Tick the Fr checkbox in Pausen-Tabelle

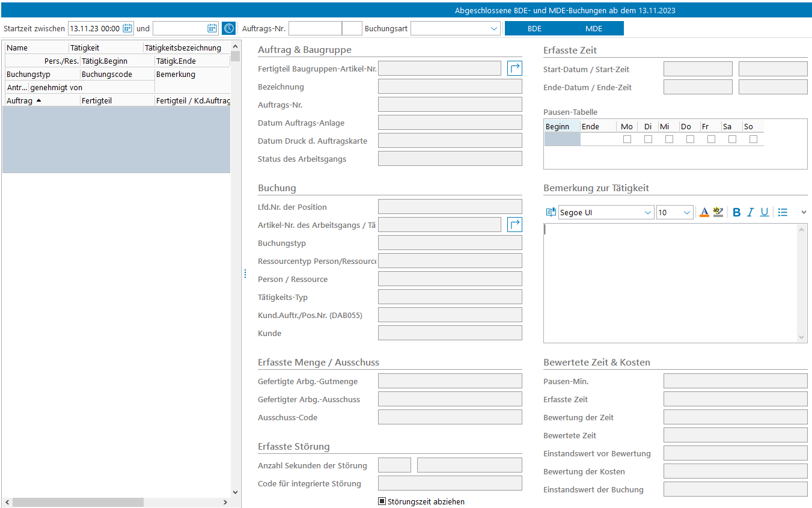711,139
